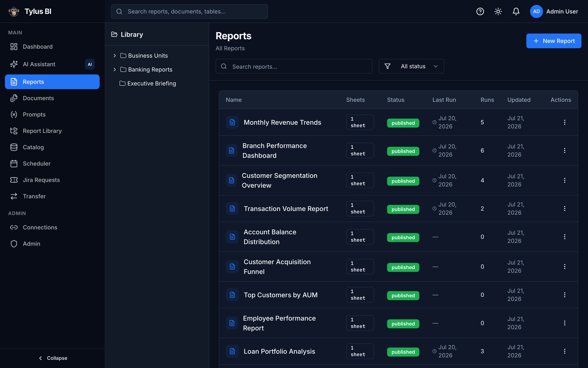Click the Admin shield icon
588x368 pixels.
pyautogui.click(x=14, y=244)
